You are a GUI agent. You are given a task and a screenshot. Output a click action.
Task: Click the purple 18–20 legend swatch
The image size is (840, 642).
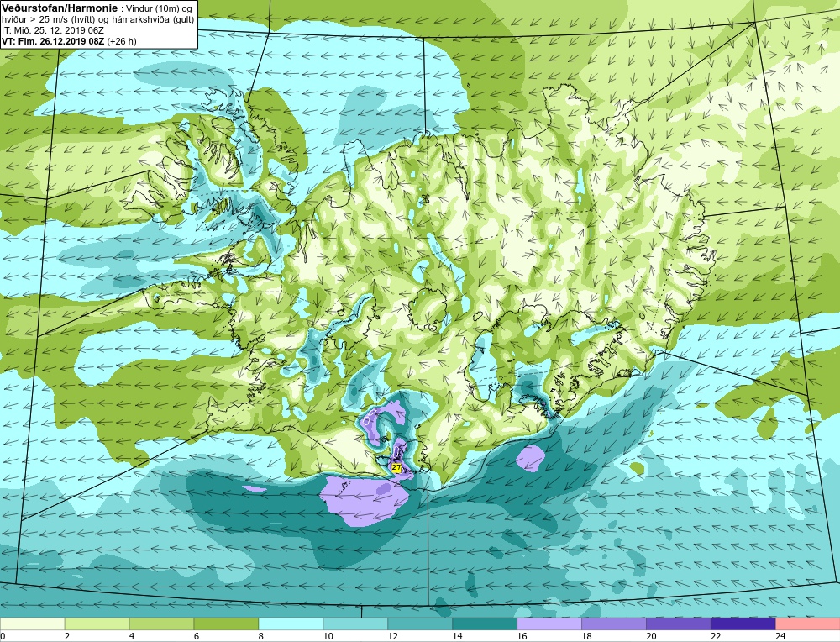click(613, 624)
